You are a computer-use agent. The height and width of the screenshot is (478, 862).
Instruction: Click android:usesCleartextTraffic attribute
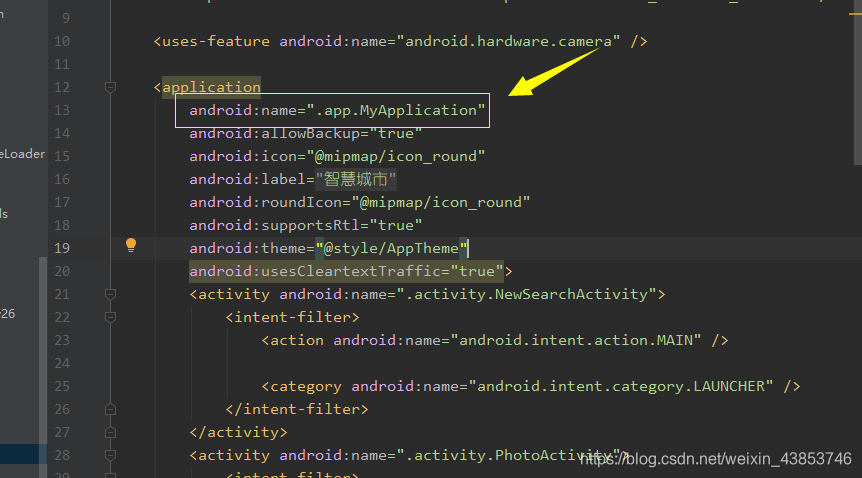pos(346,271)
